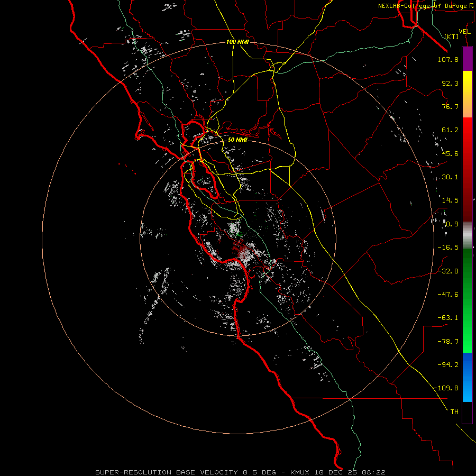Click the 50 NMI range ring label
This screenshot has width=476, height=476.
237,140
